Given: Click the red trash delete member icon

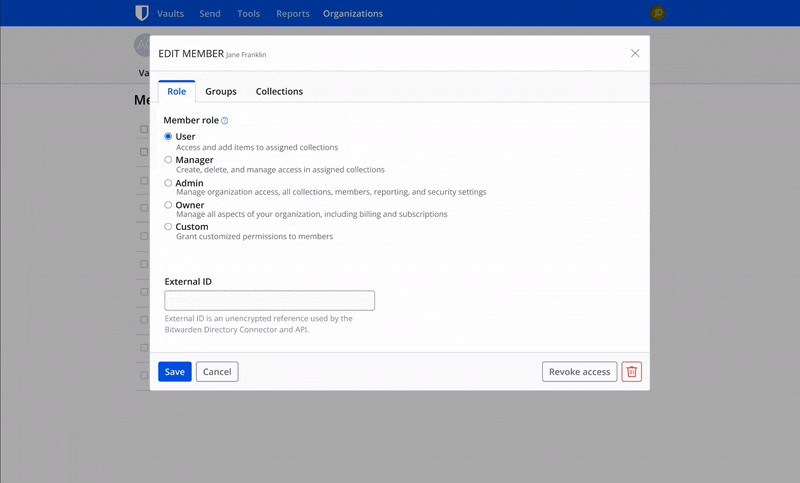Looking at the screenshot, I should (631, 372).
